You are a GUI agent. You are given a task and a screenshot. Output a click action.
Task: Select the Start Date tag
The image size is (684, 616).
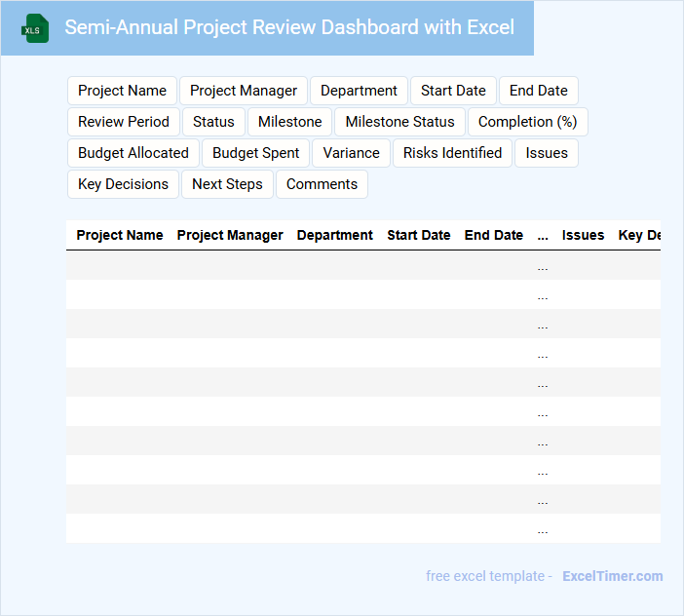point(453,91)
